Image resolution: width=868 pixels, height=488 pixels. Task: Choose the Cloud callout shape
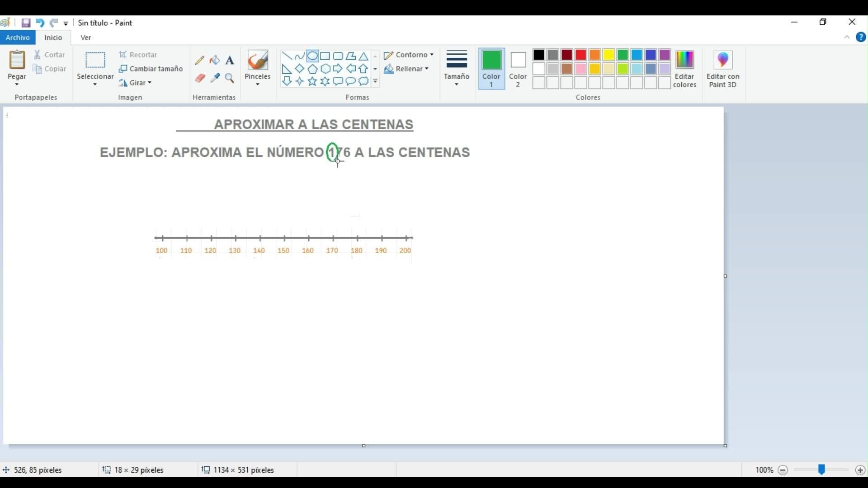(x=363, y=81)
